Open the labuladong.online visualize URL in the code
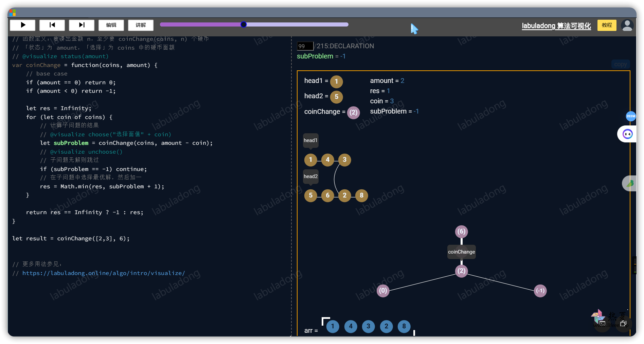This screenshot has width=644, height=344. click(104, 273)
